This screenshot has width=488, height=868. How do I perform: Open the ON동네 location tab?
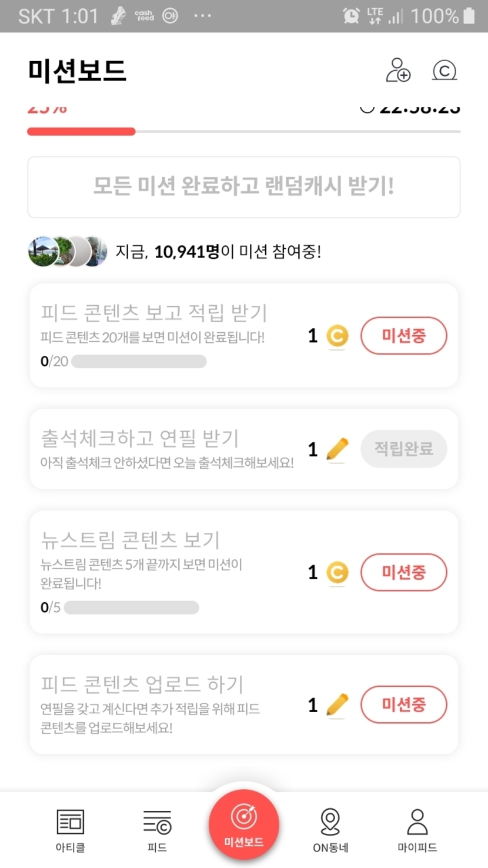point(330,830)
